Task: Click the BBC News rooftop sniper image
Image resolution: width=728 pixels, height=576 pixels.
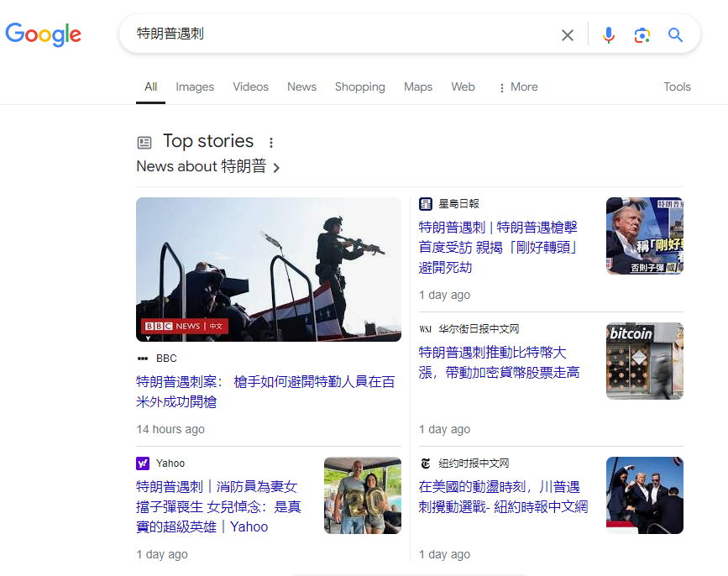Action: [269, 269]
